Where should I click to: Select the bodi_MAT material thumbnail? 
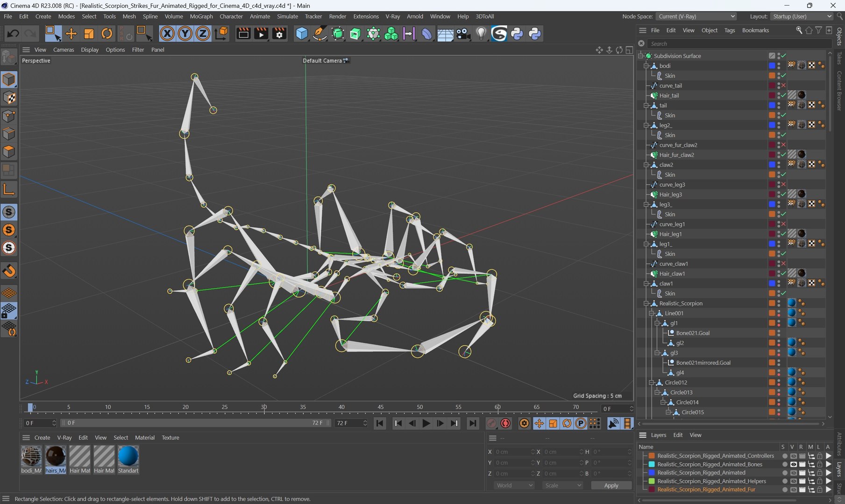click(x=31, y=456)
